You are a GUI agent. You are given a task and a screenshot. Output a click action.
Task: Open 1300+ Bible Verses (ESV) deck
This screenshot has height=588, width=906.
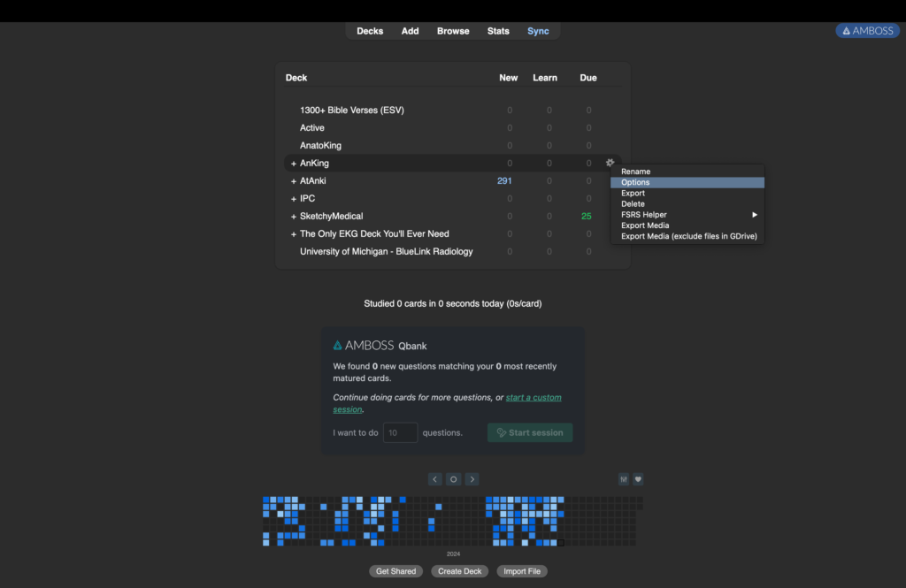click(352, 111)
